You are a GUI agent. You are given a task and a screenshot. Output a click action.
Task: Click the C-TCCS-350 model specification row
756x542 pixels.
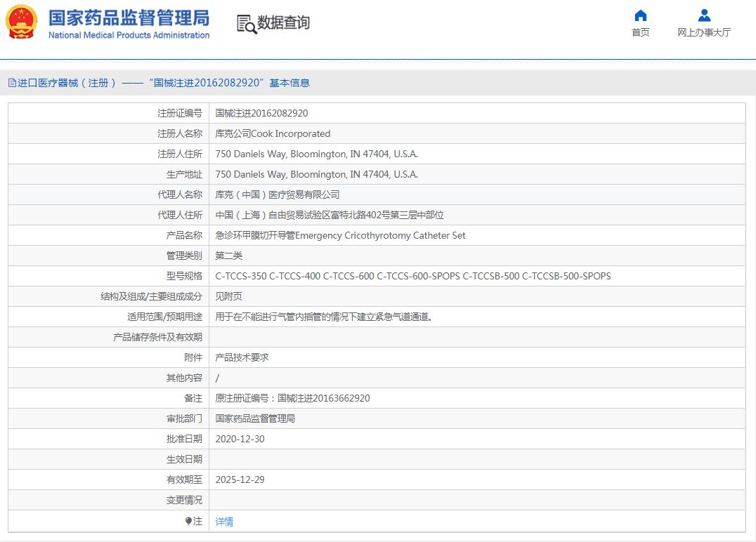pos(412,276)
